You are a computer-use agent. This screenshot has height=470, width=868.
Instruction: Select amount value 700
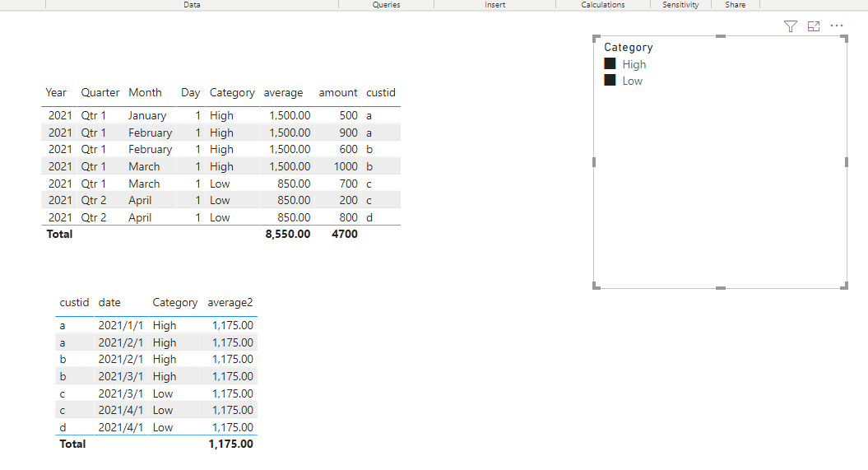348,184
